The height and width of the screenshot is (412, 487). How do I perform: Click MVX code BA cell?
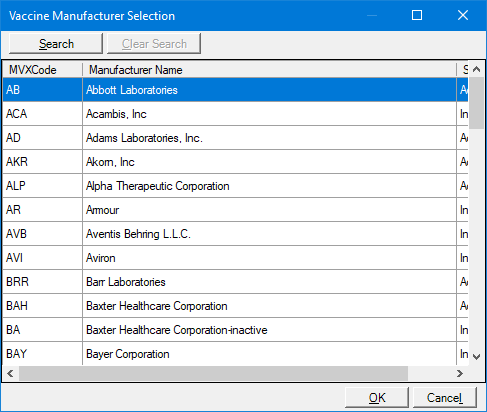click(43, 330)
